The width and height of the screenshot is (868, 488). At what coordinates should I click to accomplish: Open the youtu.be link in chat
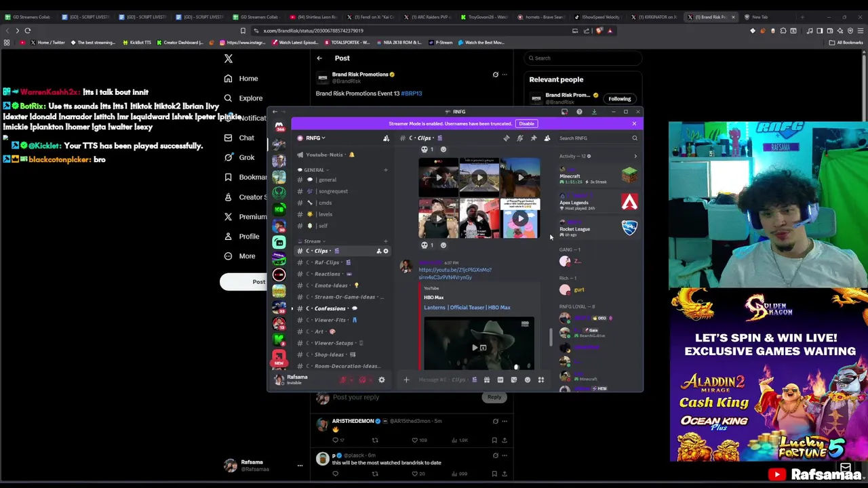pos(454,274)
